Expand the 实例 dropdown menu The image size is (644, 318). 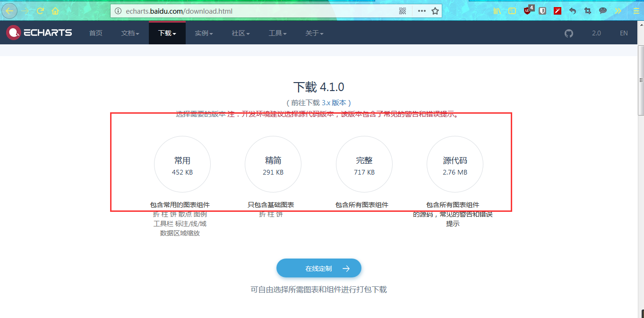(x=204, y=33)
